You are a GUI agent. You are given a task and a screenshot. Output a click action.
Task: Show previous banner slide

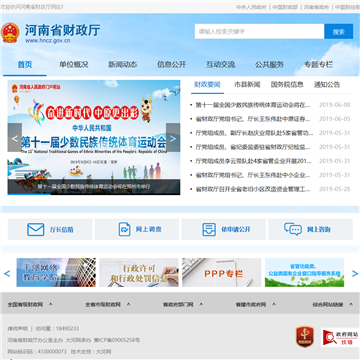tap(15, 138)
